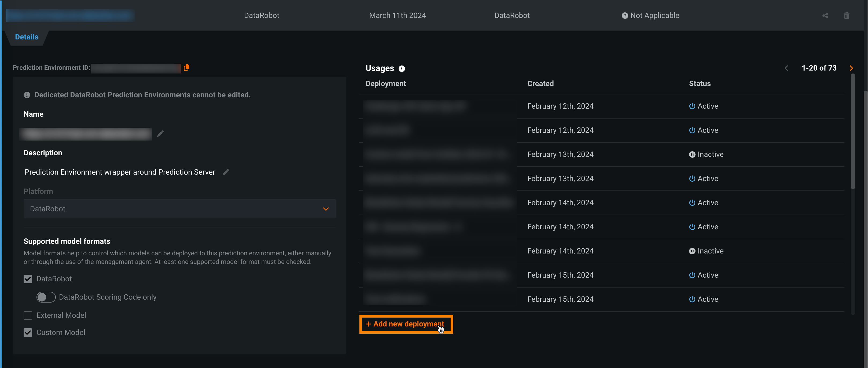
Task: Click the Status column header
Action: (x=700, y=84)
